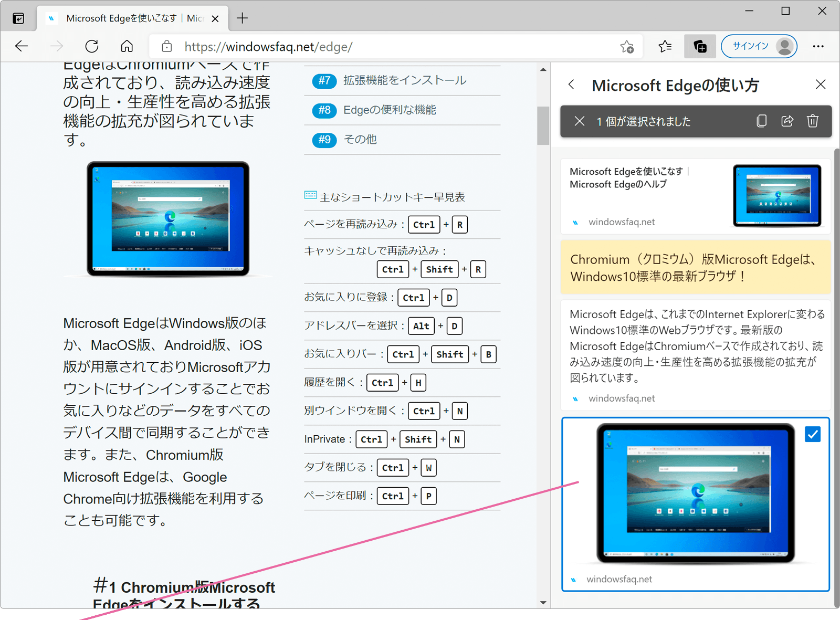Copy the selected collection item
Viewport: 840px width, 620px height.
[762, 121]
